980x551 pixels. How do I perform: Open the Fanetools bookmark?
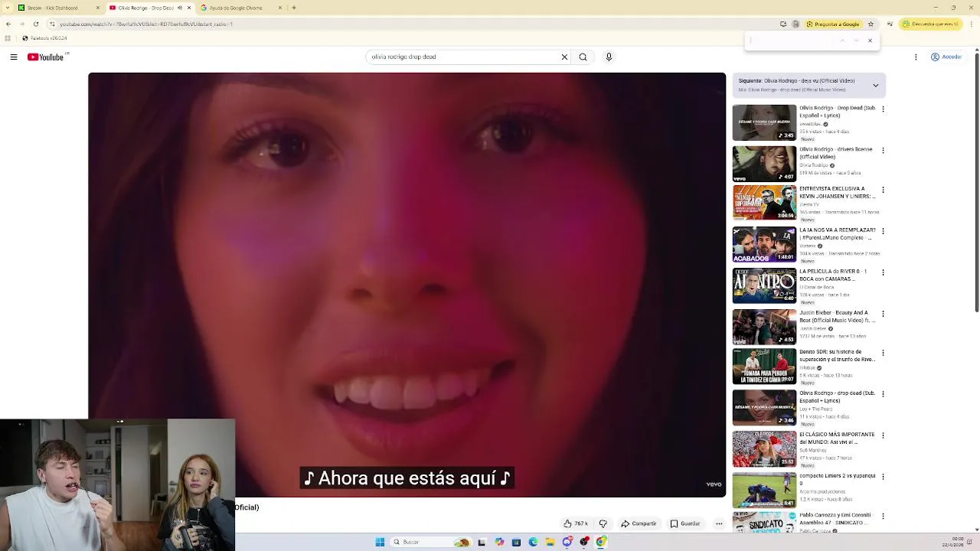44,38
